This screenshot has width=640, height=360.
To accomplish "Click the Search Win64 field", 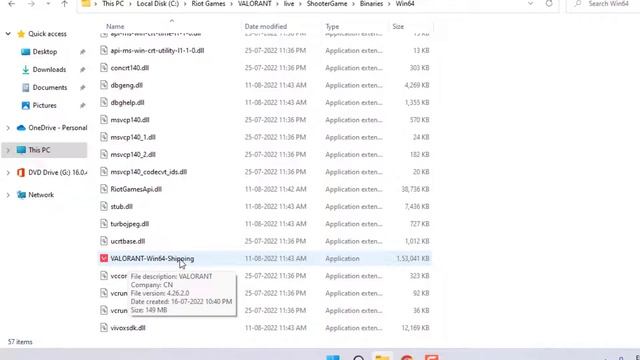I will pos(603,4).
